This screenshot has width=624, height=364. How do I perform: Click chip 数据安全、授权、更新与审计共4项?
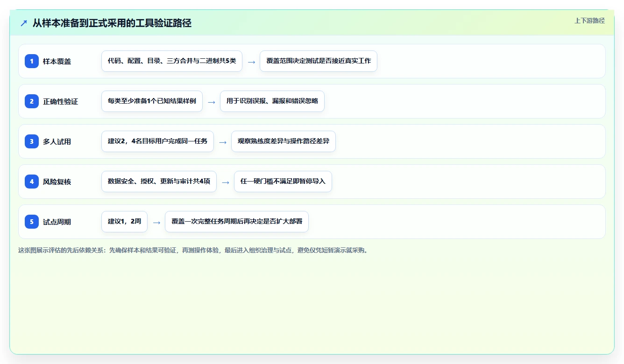pyautogui.click(x=159, y=182)
